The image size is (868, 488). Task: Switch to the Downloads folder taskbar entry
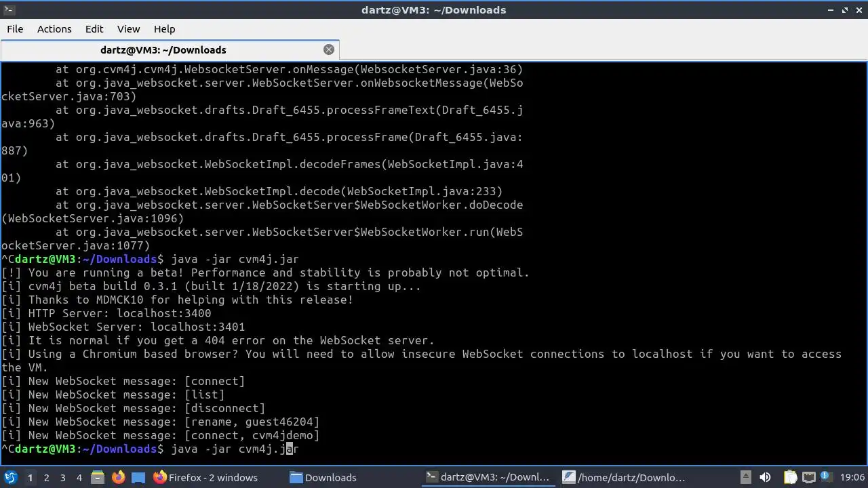(324, 477)
